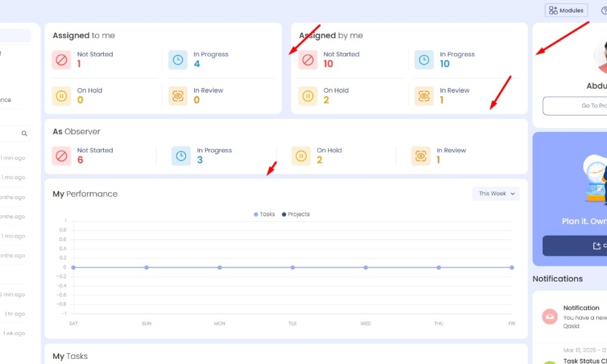Toggle the Tasks series in chart legend
The image size is (607, 364).
pos(265,214)
